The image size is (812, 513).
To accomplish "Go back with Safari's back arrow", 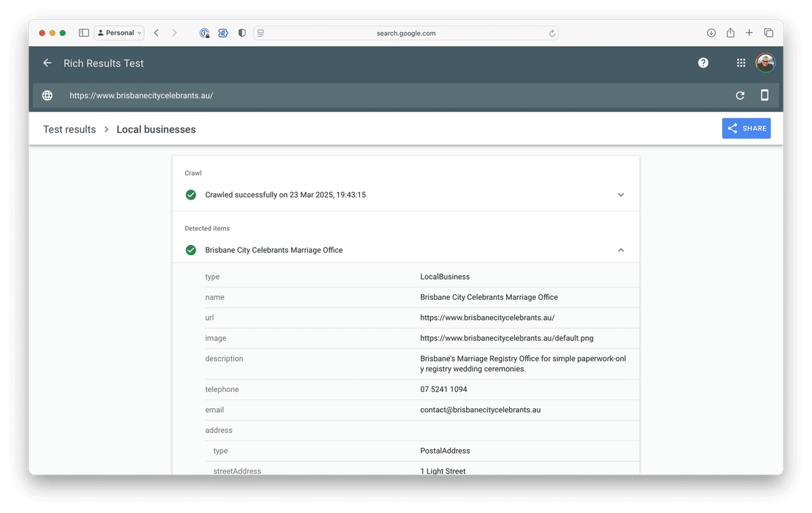I will click(x=156, y=32).
